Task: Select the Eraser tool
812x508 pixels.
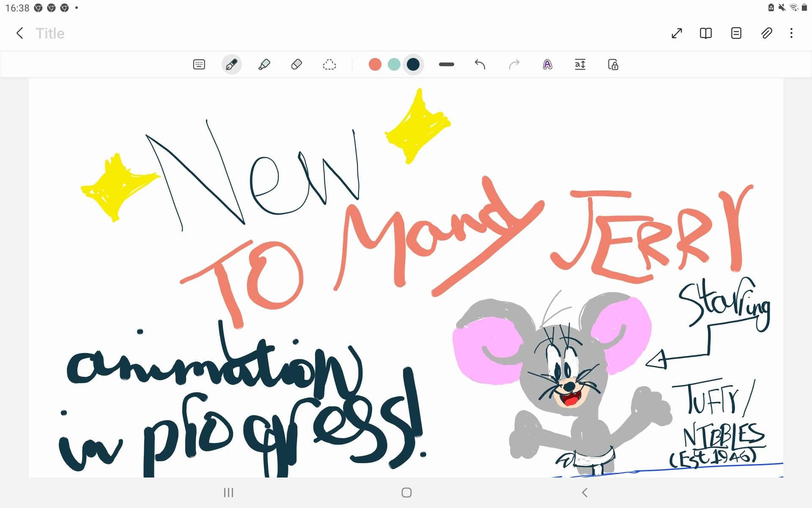Action: [296, 64]
